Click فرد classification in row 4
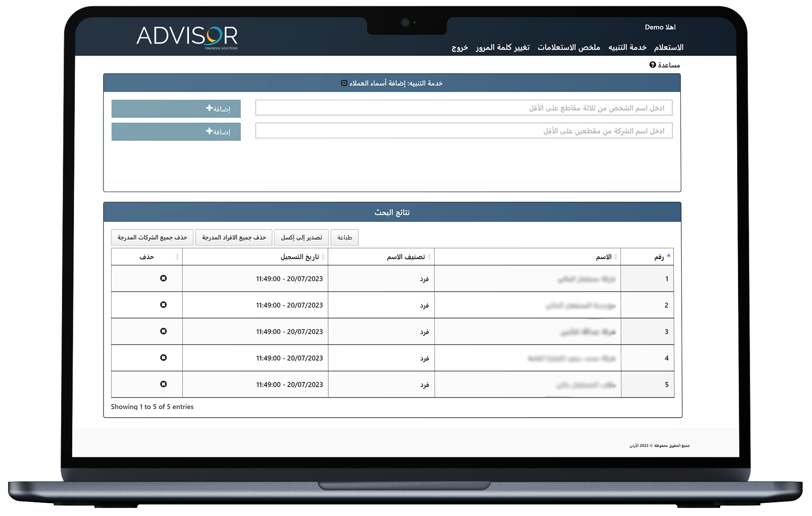Viewport: 812px width, 516px height. [424, 358]
